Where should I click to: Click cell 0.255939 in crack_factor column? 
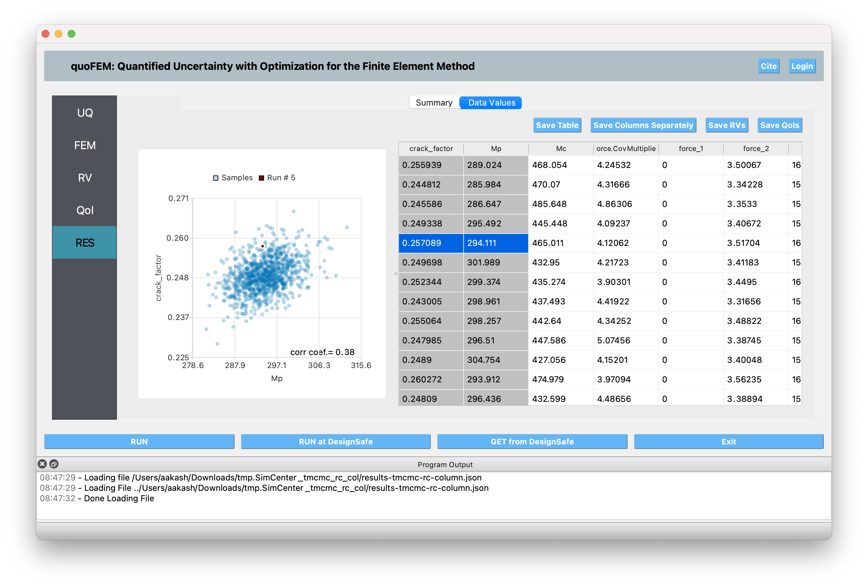[x=431, y=165]
